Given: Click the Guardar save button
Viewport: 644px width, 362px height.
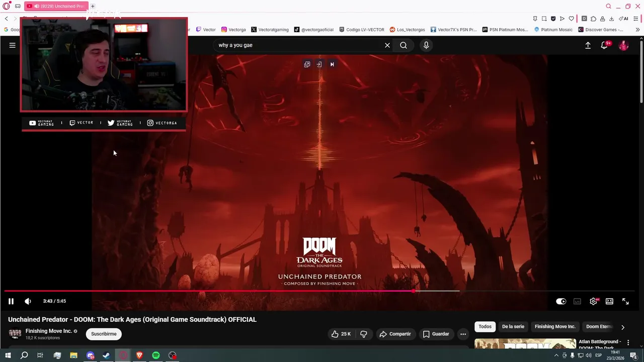Looking at the screenshot, I should coord(436,334).
